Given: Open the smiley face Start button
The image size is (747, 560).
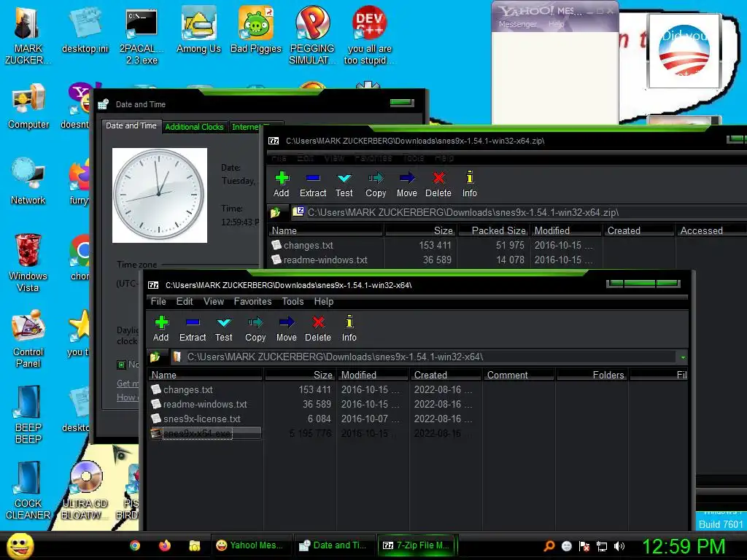Looking at the screenshot, I should [20, 545].
